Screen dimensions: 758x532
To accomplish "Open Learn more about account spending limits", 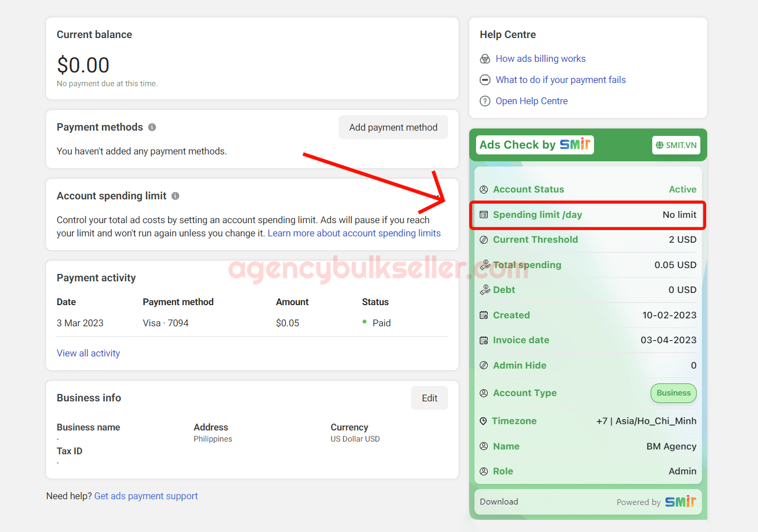I will 354,233.
